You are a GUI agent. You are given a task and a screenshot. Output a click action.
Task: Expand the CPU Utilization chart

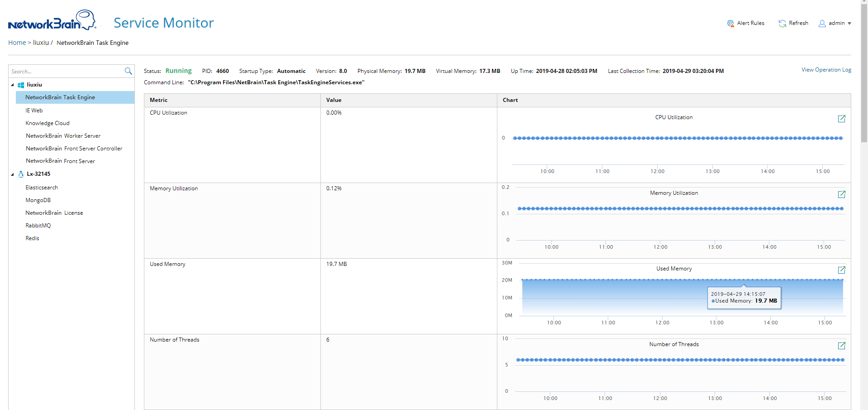click(x=842, y=119)
